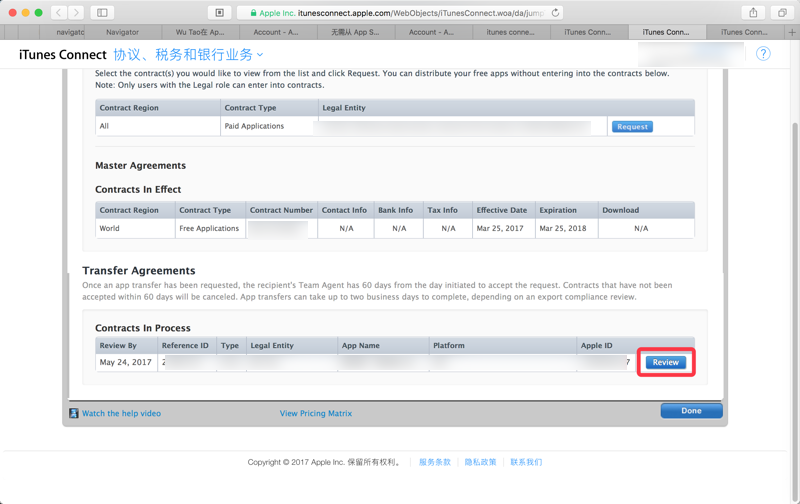Open the 联系我们 footer link
800x504 pixels.
526,462
